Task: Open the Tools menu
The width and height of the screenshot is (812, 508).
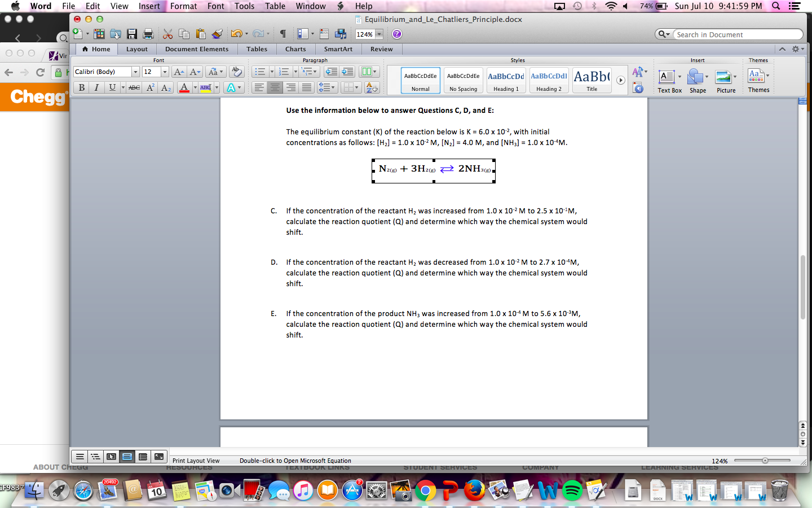Action: pos(244,6)
